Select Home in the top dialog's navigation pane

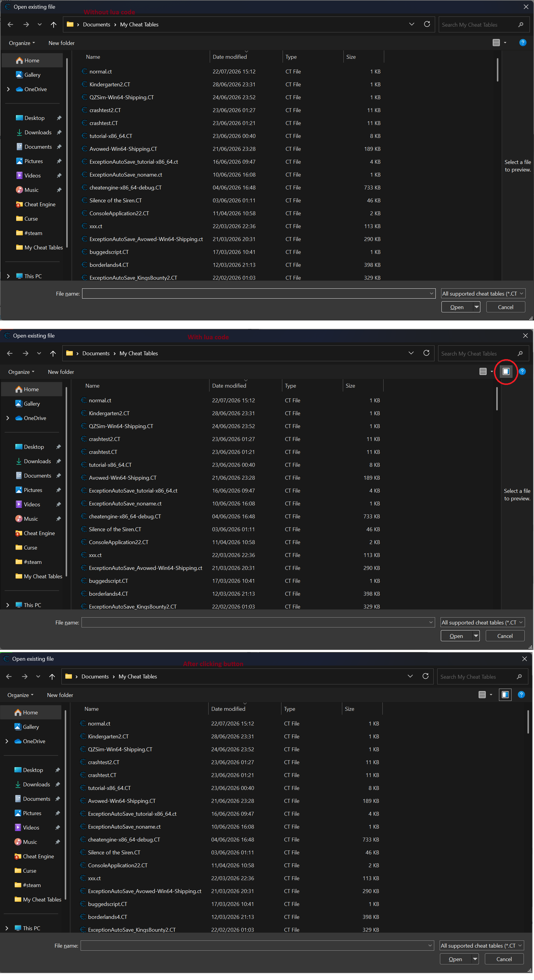[32, 61]
